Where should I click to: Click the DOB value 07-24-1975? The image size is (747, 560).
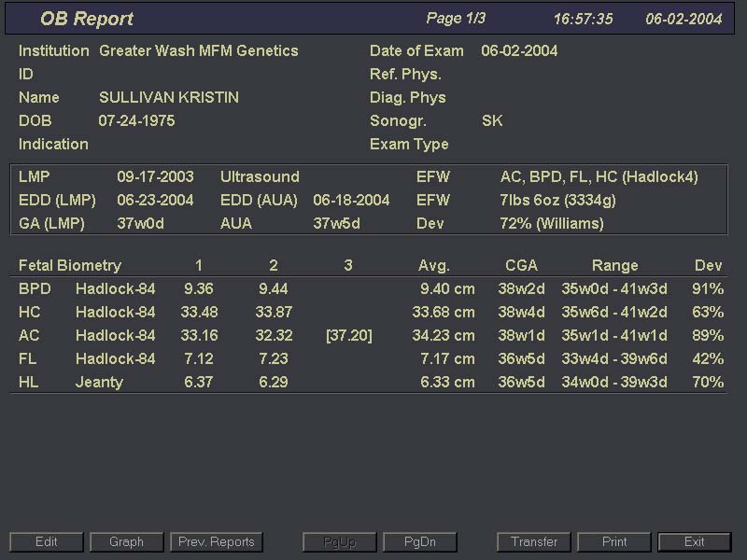(x=136, y=121)
